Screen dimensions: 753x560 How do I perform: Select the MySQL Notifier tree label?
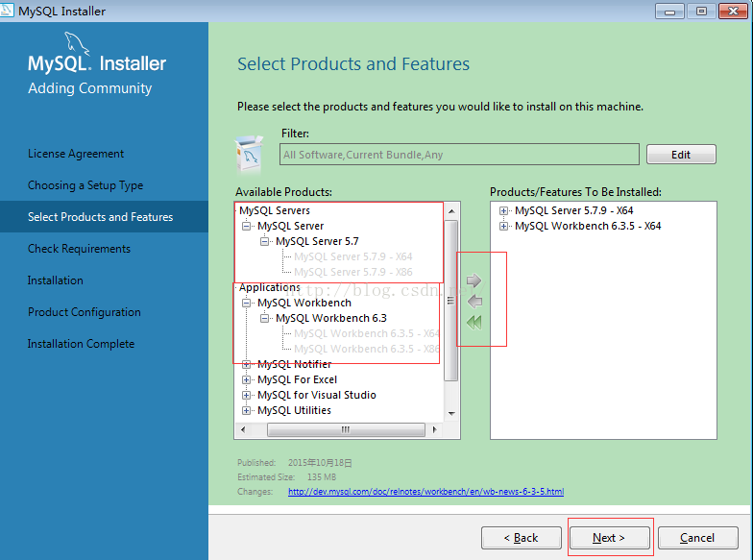click(294, 364)
